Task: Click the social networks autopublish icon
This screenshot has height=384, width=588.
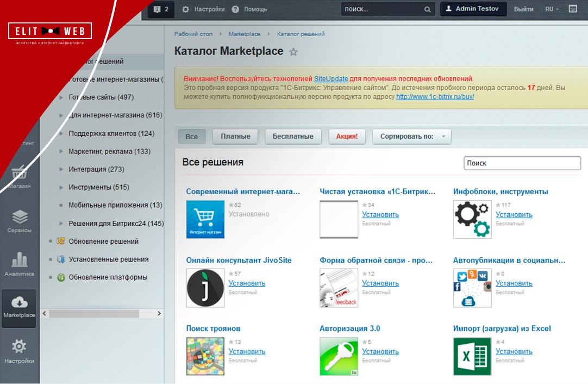Action: [472, 288]
